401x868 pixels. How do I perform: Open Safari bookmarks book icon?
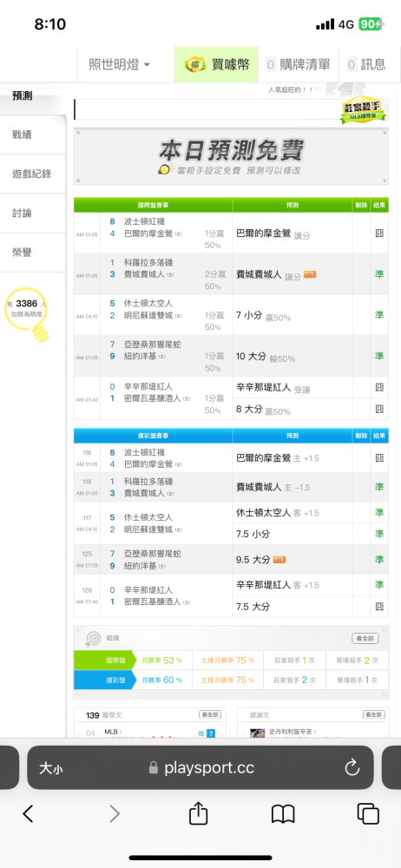click(282, 813)
